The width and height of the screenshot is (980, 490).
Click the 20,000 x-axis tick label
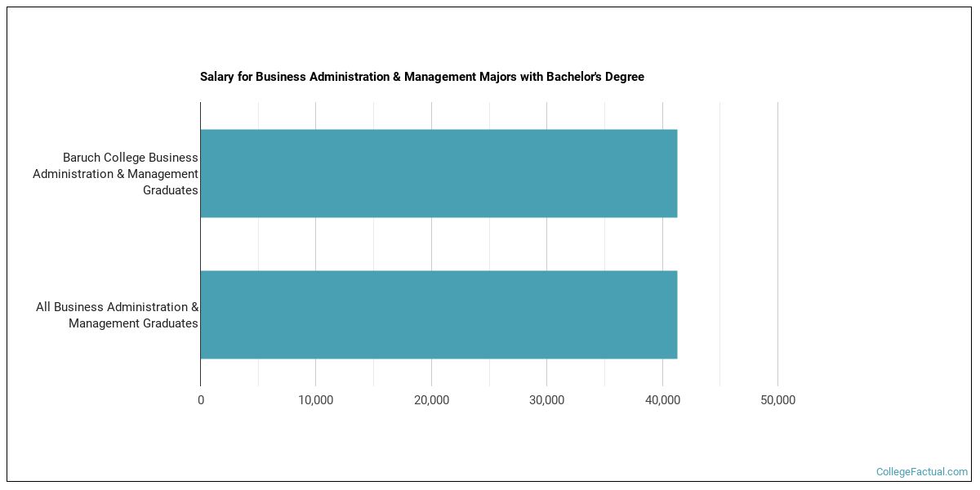pos(431,400)
